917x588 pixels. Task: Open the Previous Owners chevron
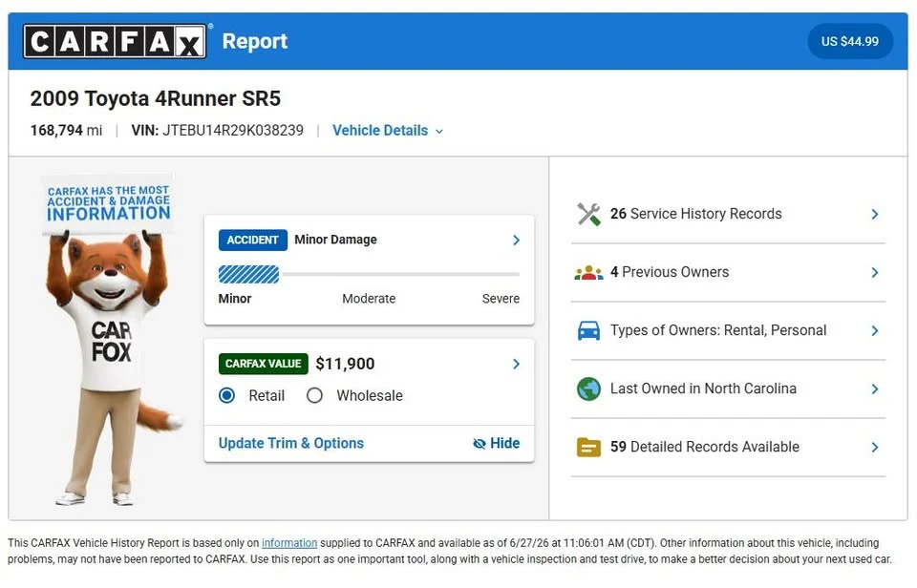pyautogui.click(x=874, y=272)
